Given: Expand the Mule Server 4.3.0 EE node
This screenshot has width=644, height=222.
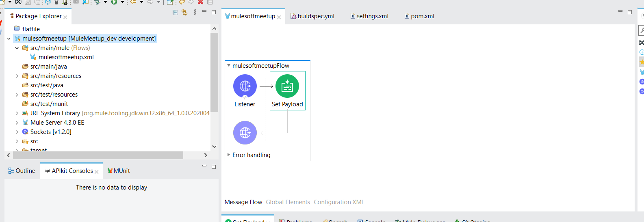Looking at the screenshot, I should click(x=17, y=123).
